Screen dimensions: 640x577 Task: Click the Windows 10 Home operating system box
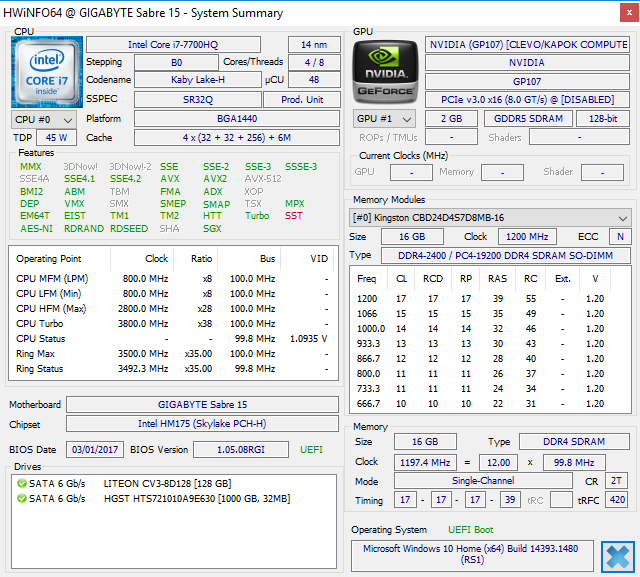click(x=472, y=554)
